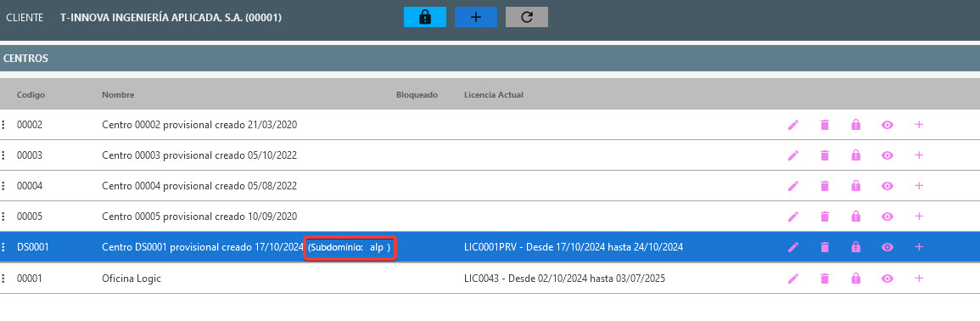
Task: Delete centro 00002 using the trash icon
Action: (x=825, y=125)
